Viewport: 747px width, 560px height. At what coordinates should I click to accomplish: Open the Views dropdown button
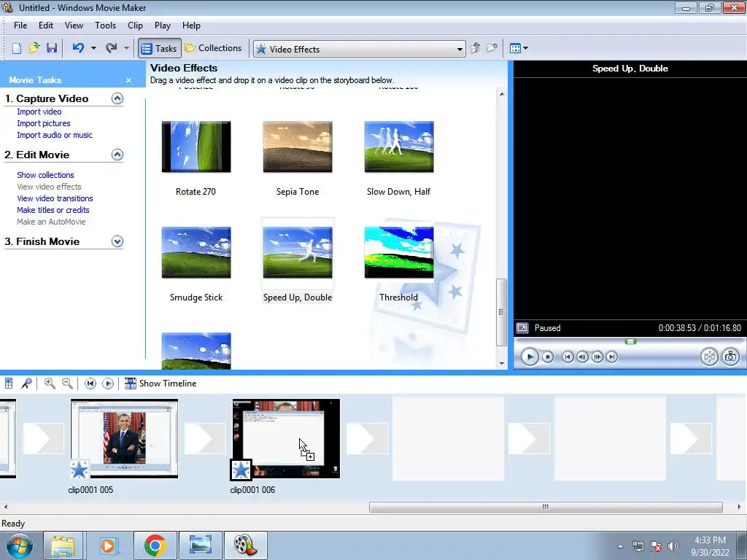pyautogui.click(x=519, y=48)
